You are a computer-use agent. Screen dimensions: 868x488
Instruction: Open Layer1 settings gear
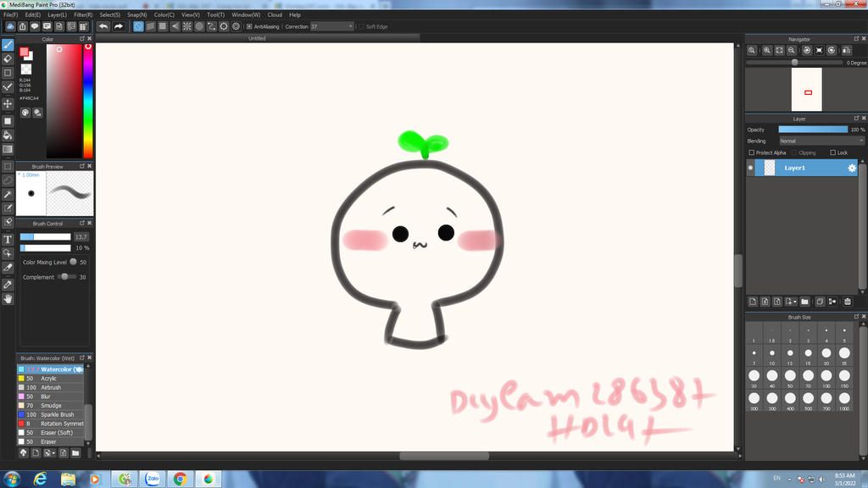[x=852, y=168]
